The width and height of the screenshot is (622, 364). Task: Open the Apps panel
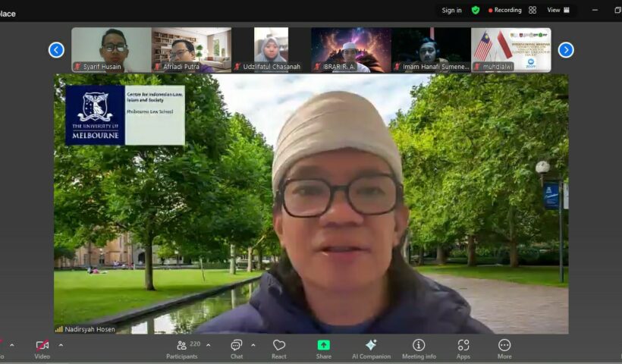click(x=463, y=347)
